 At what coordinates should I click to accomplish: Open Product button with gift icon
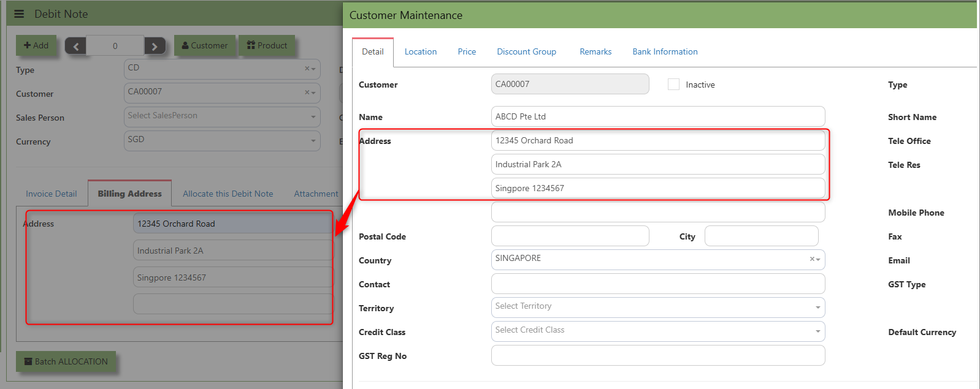[x=267, y=45]
